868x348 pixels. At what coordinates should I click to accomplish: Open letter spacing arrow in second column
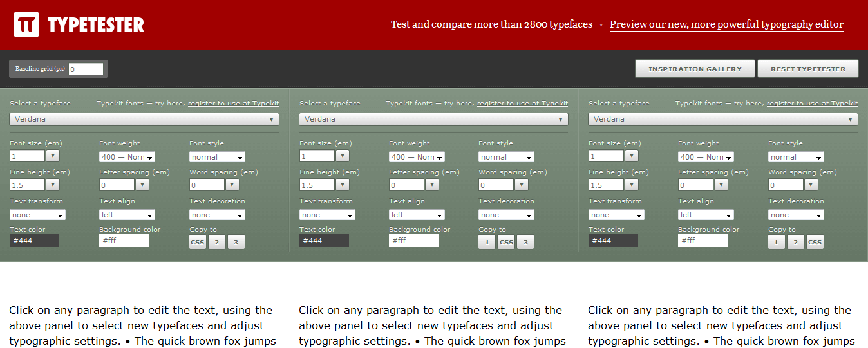432,185
